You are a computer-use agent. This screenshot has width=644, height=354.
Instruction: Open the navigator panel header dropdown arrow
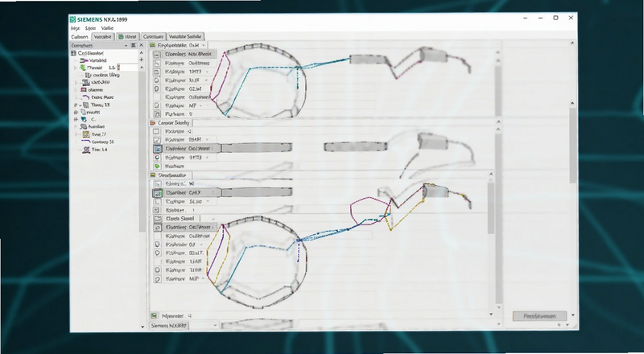click(126, 45)
